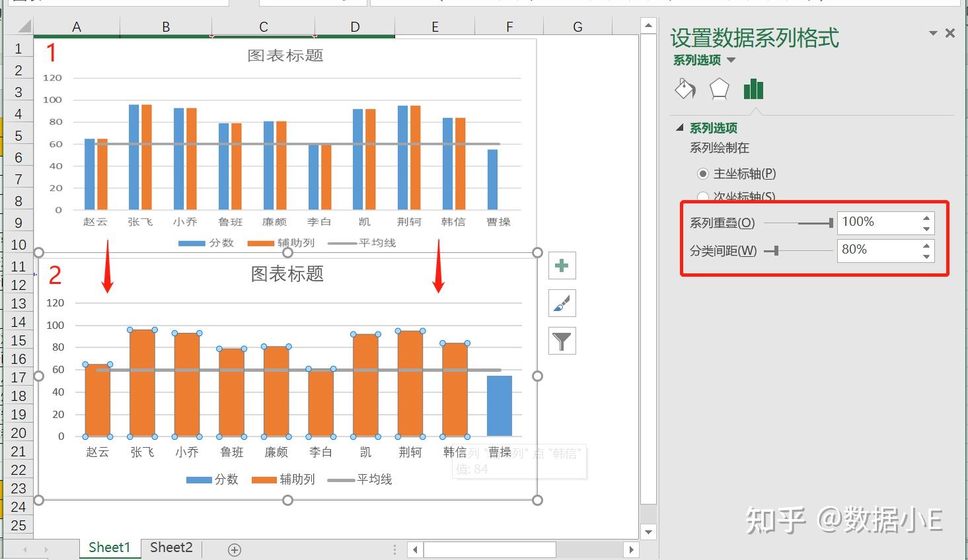Screen dimensions: 968x560
Task: Click 分数 legend entry in chart 1
Action: [x=206, y=243]
